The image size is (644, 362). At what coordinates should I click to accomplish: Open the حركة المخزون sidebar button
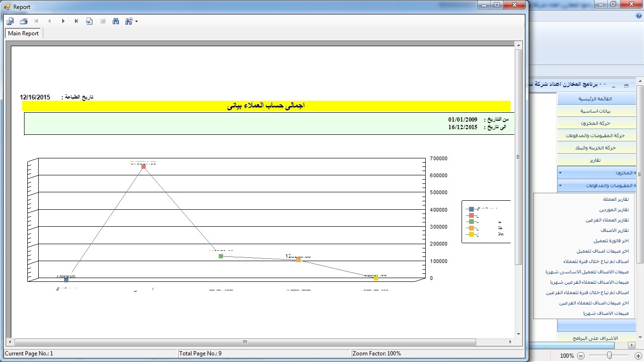pyautogui.click(x=595, y=123)
